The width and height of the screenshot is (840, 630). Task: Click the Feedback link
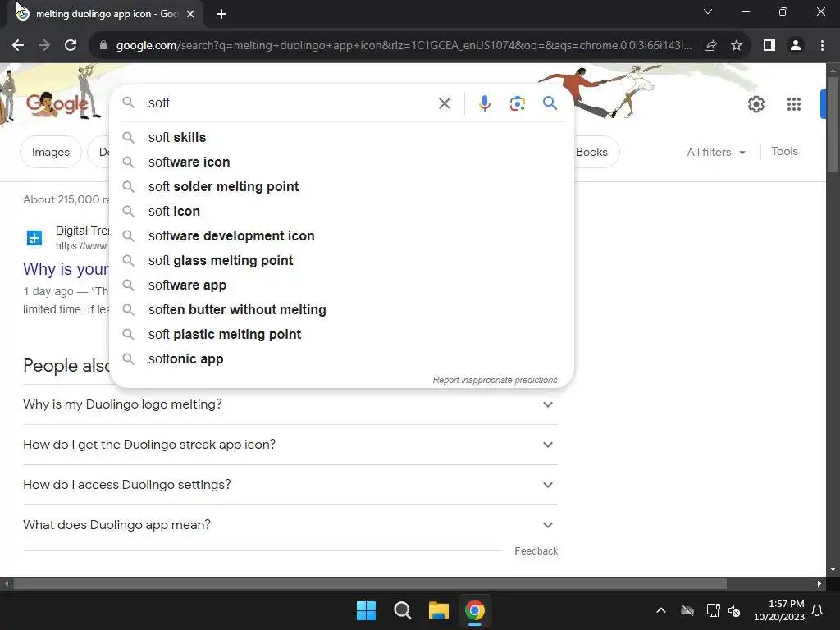(x=536, y=551)
